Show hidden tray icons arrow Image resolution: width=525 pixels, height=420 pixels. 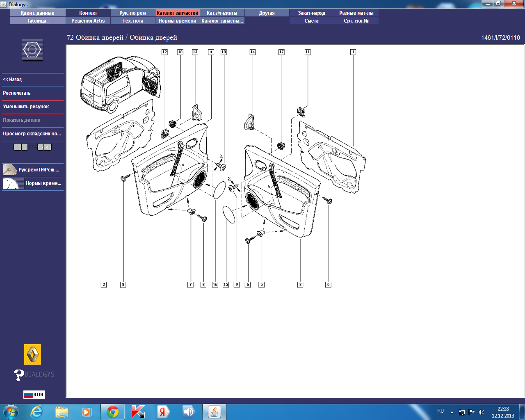tap(452, 412)
